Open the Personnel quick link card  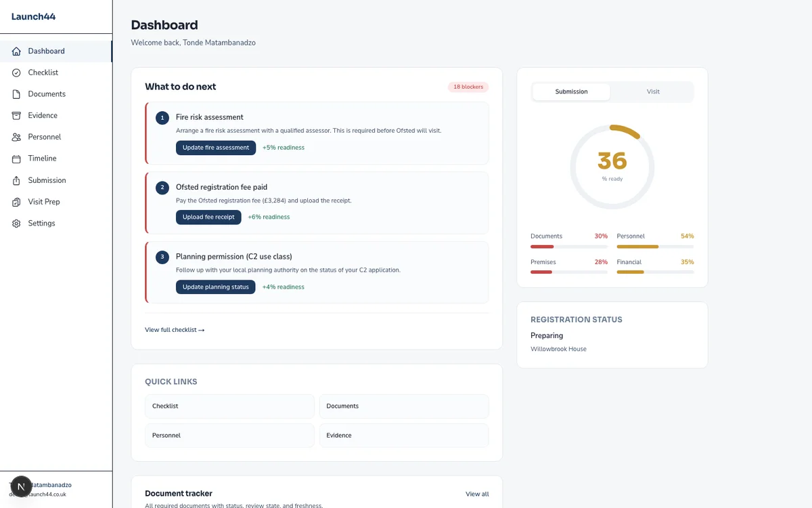click(229, 435)
